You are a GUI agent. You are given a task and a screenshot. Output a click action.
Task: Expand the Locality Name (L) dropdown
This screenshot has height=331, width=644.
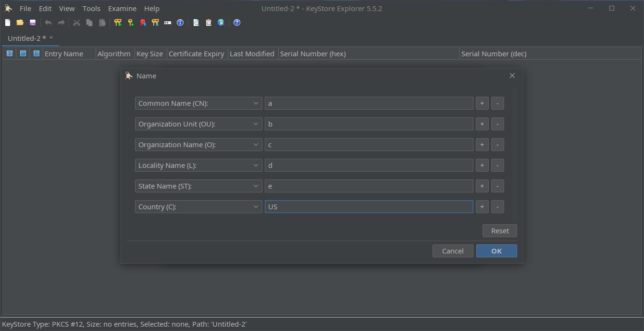[198, 165]
